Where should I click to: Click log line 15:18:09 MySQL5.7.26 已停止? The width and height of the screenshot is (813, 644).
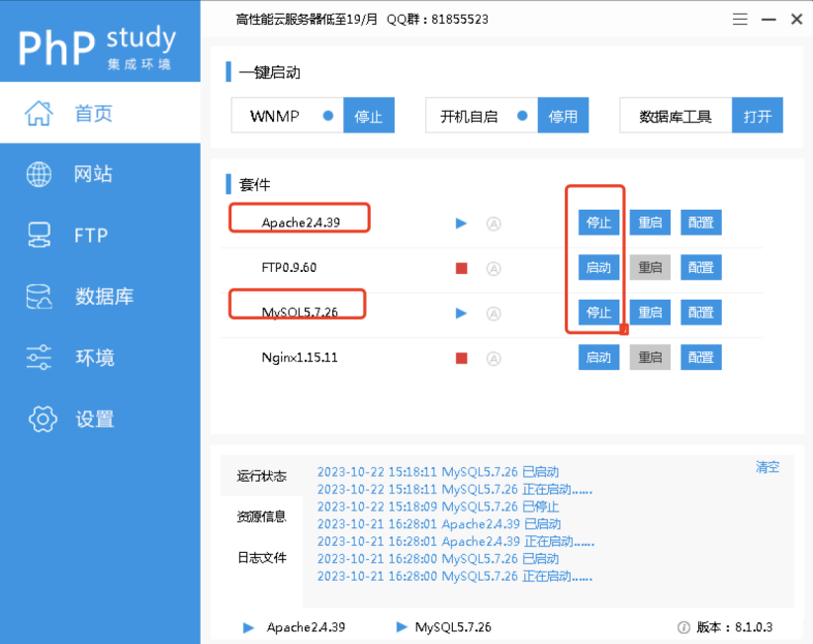[x=438, y=506]
